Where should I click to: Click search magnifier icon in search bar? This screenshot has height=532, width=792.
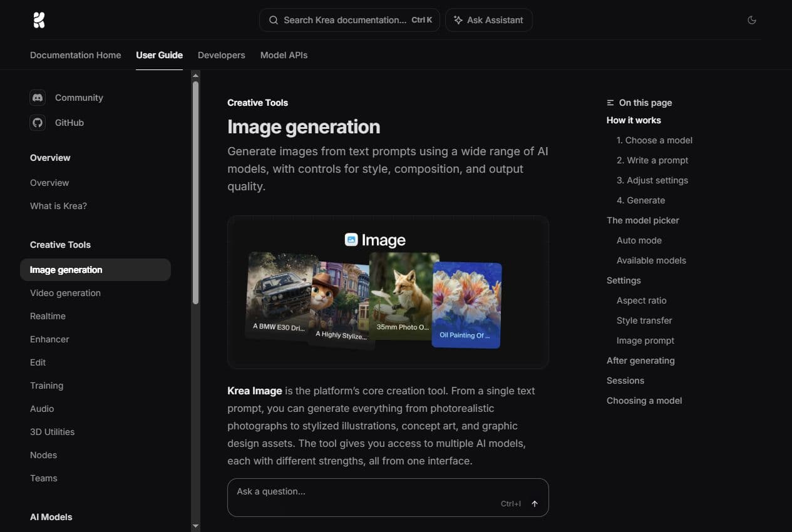click(x=274, y=20)
